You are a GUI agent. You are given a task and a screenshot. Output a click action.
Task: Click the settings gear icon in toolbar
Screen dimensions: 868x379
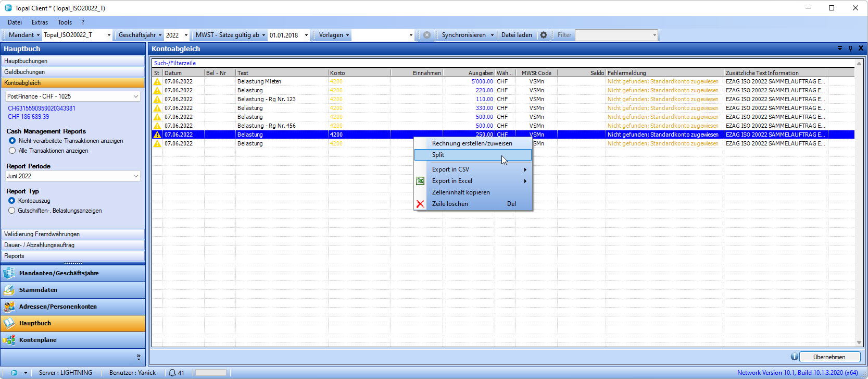coord(544,35)
